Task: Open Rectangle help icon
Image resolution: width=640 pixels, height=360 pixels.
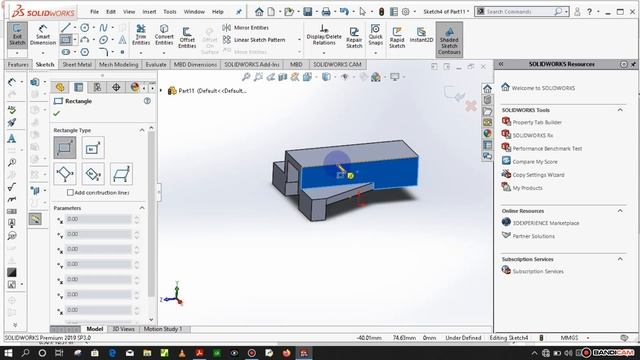Action: point(147,101)
